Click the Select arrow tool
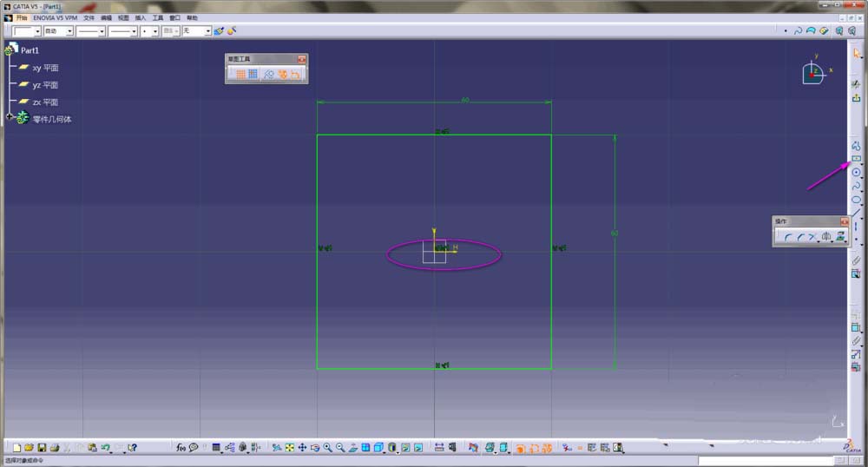Screen dimensions: 868x467 (857, 54)
